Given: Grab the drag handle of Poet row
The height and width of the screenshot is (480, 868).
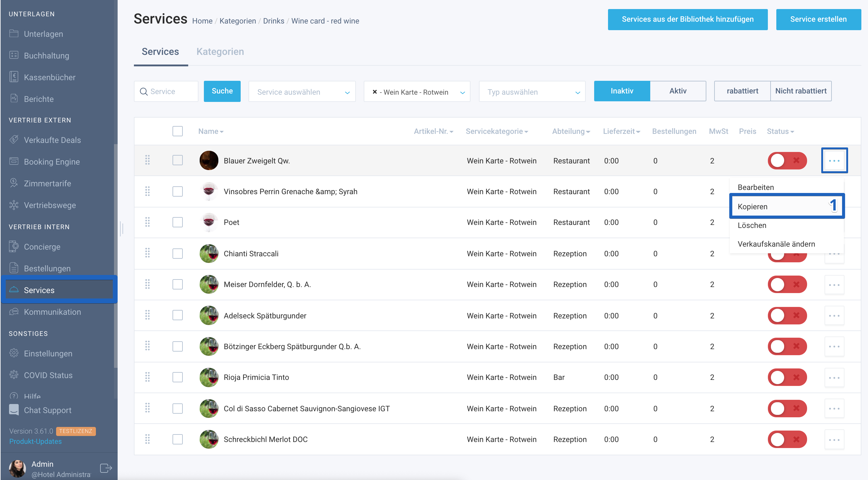Looking at the screenshot, I should 147,222.
